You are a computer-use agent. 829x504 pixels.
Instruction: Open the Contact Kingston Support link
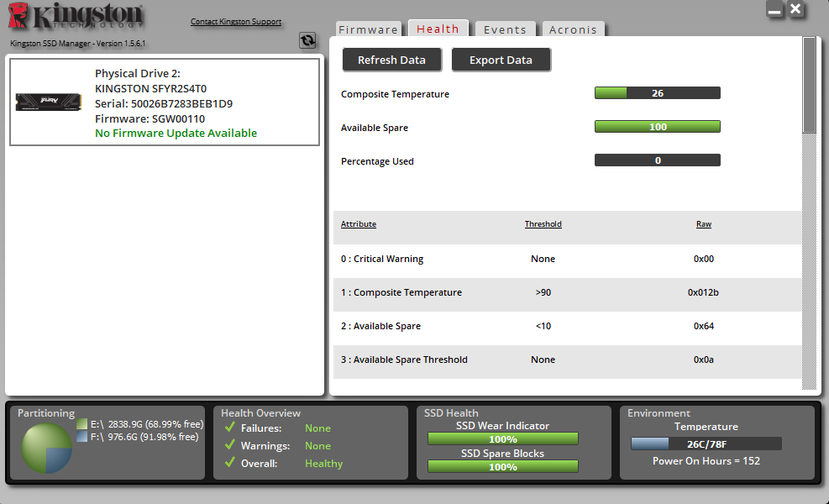click(x=236, y=22)
